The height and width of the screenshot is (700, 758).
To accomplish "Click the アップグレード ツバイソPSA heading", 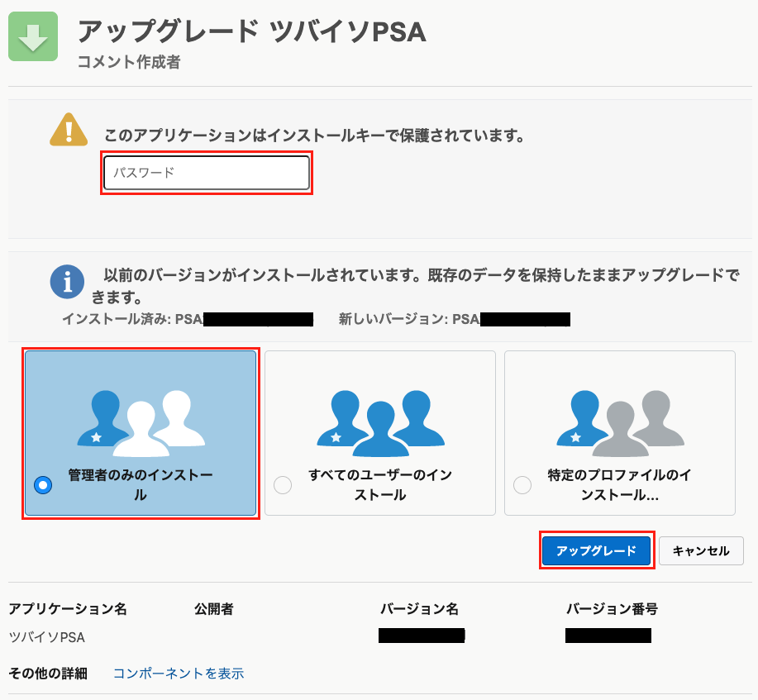I will 252,32.
